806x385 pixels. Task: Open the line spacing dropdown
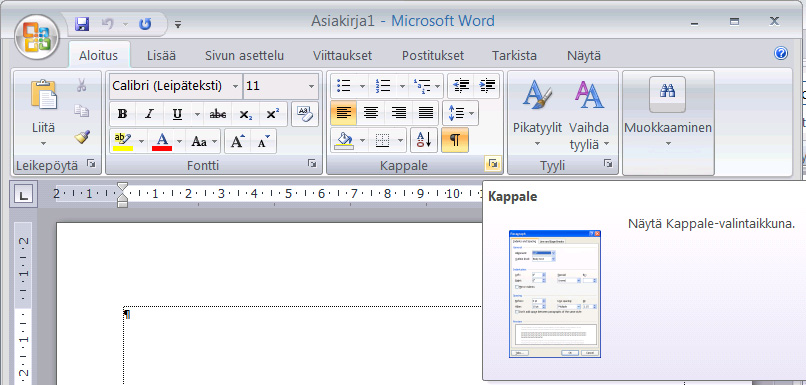coord(461,113)
